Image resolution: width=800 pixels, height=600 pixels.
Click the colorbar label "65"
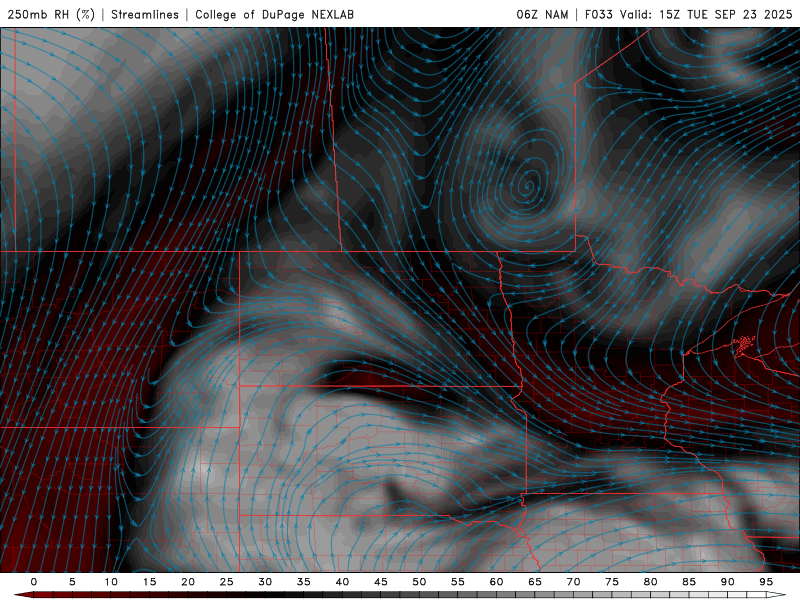click(535, 582)
